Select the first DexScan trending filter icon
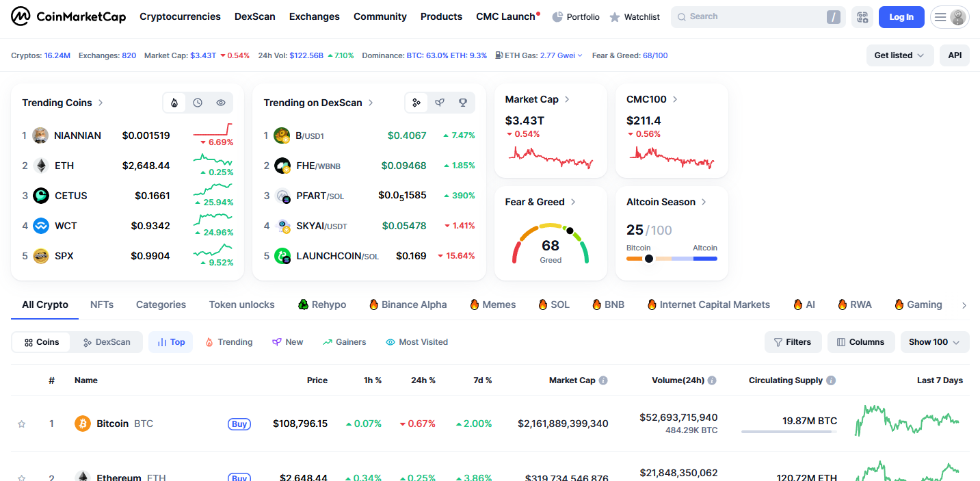980x481 pixels. click(416, 103)
